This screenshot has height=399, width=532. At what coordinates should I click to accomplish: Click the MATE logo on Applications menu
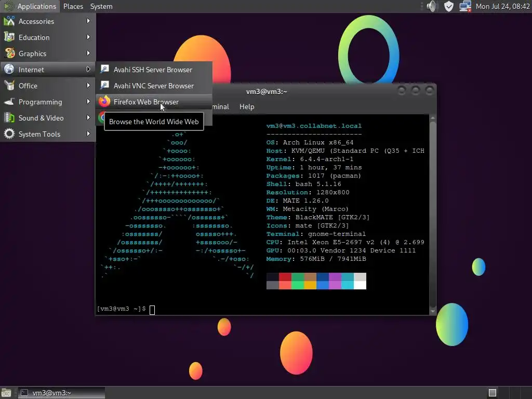pyautogui.click(x=8, y=6)
